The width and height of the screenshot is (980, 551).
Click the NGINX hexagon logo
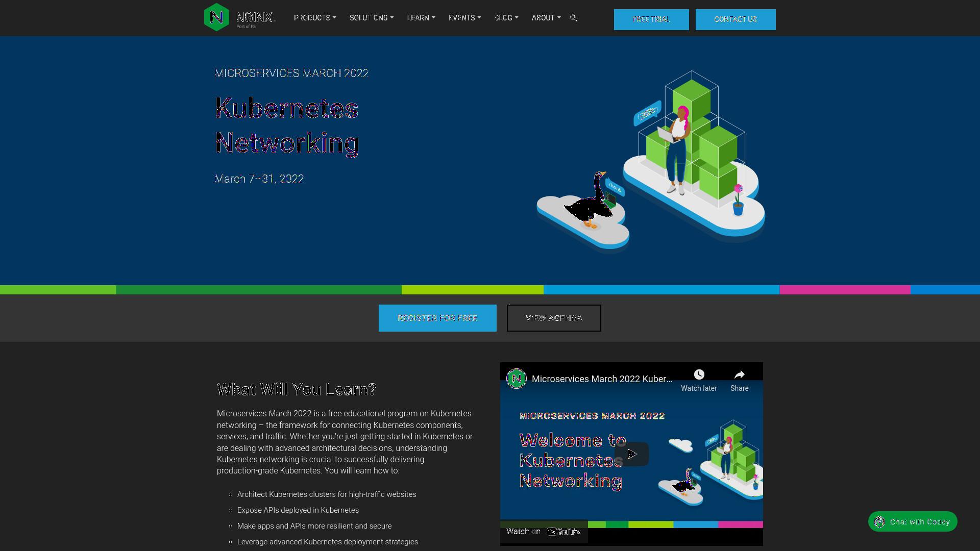[216, 17]
